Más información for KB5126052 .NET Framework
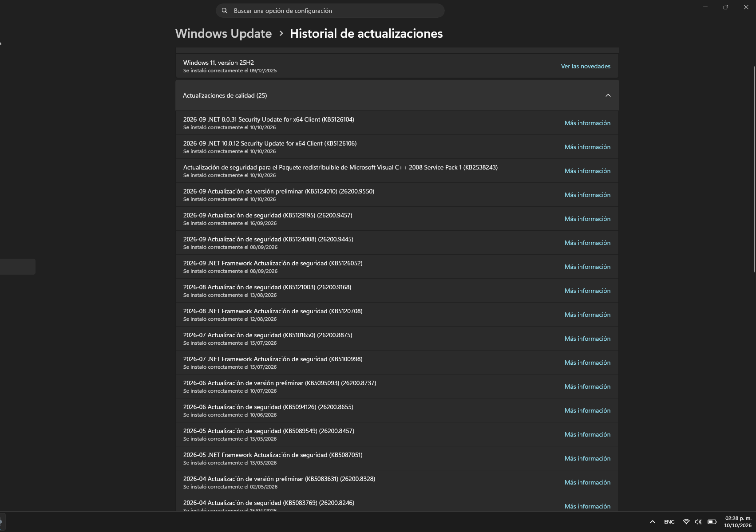The height and width of the screenshot is (532, 756). [587, 267]
